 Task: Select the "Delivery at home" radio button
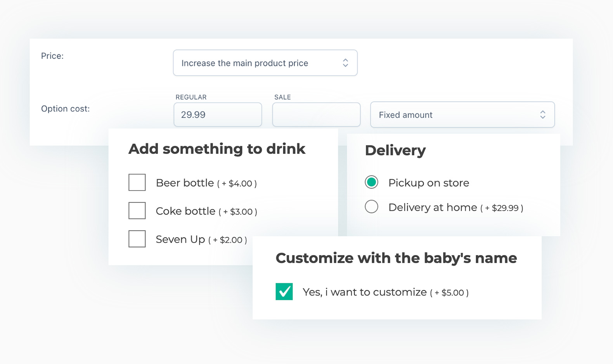click(371, 207)
